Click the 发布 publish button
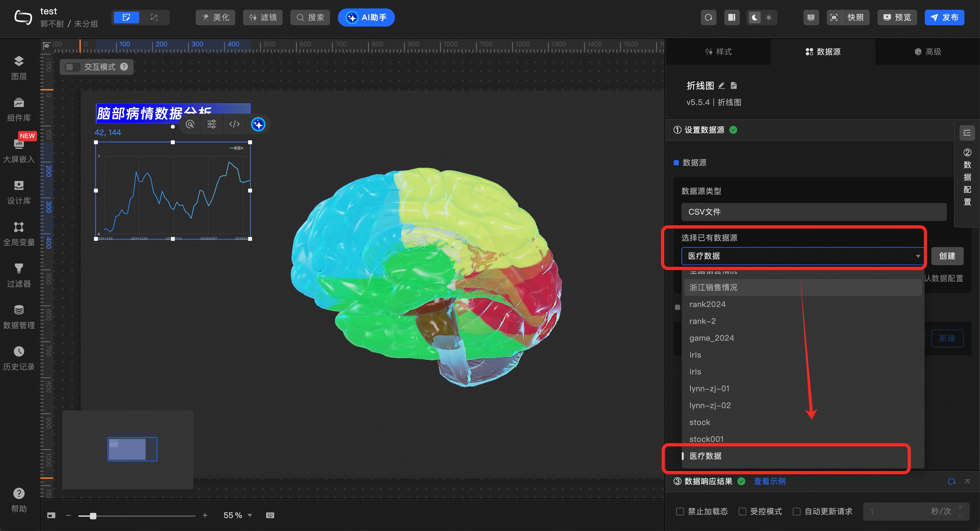Image resolution: width=980 pixels, height=531 pixels. (944, 18)
